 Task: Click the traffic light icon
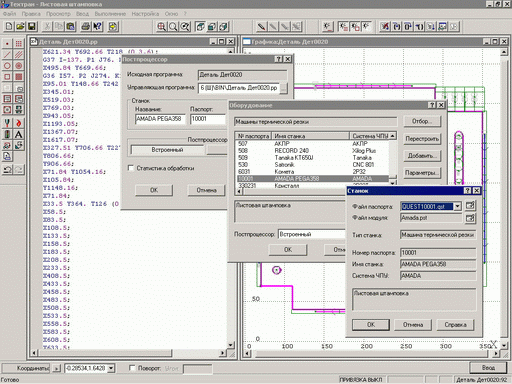click(7, 134)
